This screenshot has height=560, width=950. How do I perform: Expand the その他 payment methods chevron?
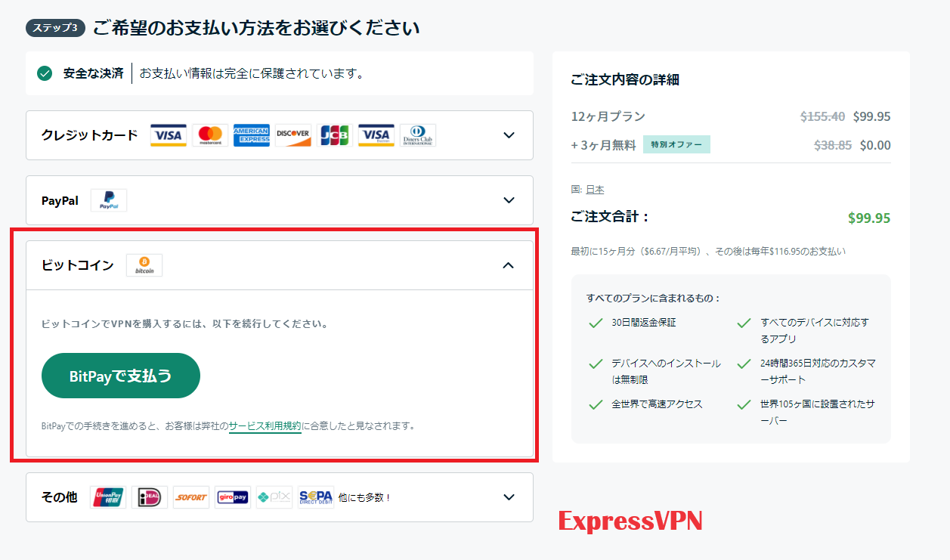(x=509, y=497)
